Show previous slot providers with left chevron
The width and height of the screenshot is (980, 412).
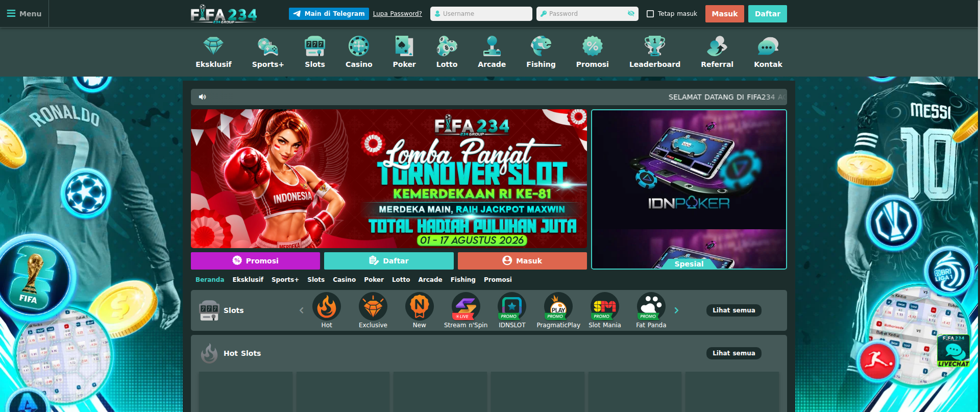(x=301, y=310)
